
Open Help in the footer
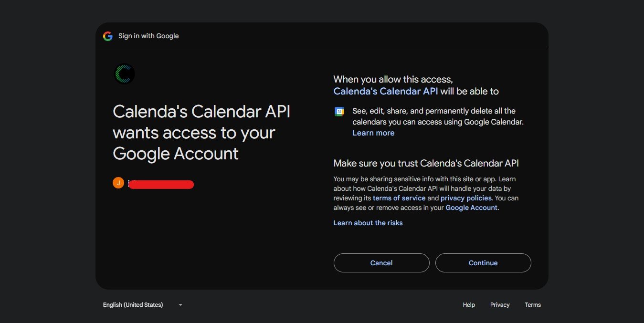tap(469, 305)
